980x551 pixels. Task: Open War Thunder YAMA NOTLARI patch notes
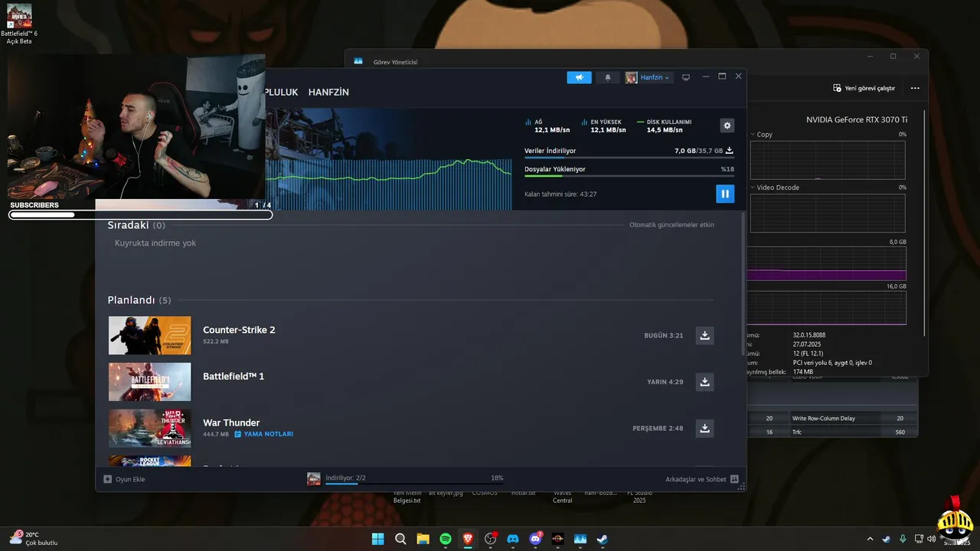pyautogui.click(x=263, y=434)
